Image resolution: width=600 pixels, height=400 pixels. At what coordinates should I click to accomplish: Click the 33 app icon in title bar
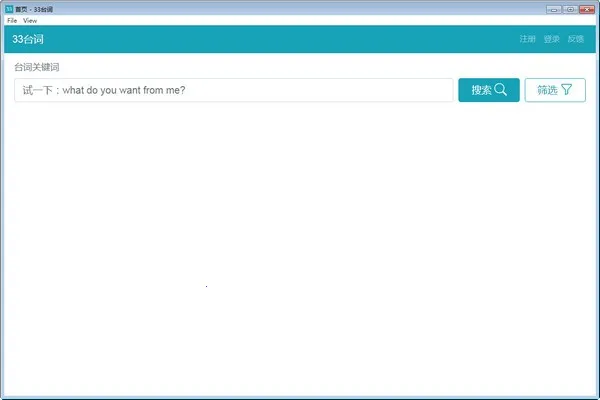pyautogui.click(x=8, y=8)
